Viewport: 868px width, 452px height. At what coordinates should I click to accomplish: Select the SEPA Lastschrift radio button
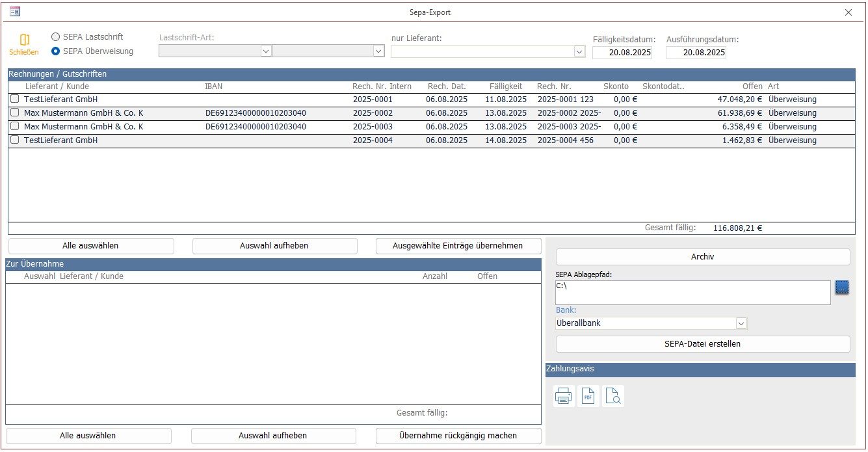pyautogui.click(x=55, y=37)
